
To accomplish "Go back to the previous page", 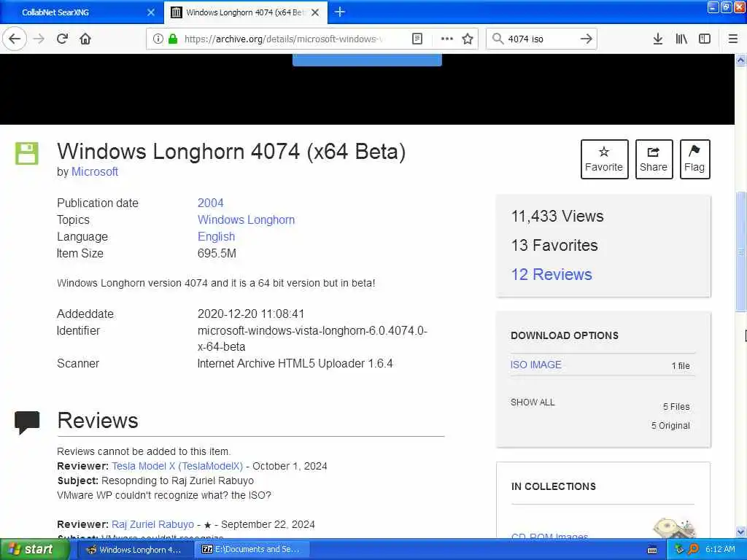I will [x=15, y=39].
